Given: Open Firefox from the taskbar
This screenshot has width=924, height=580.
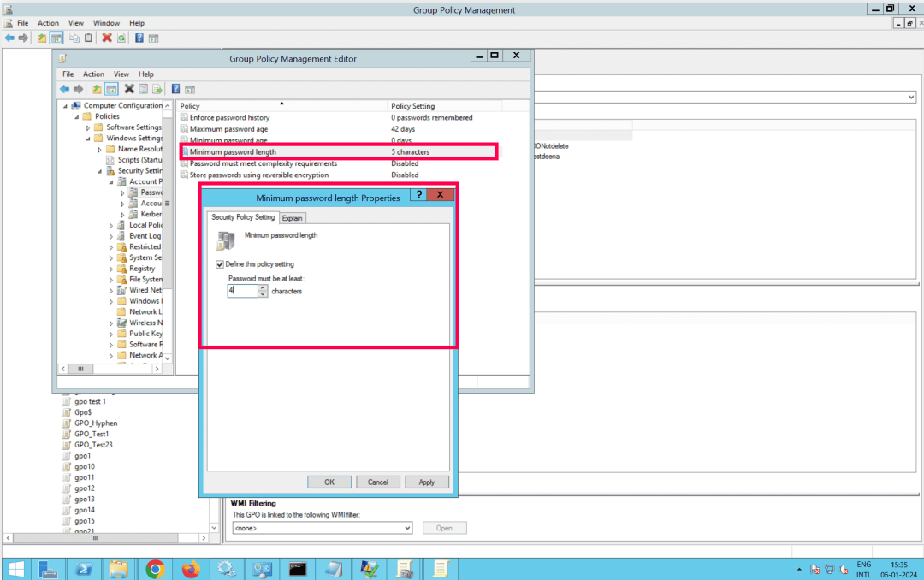Looking at the screenshot, I should [190, 569].
